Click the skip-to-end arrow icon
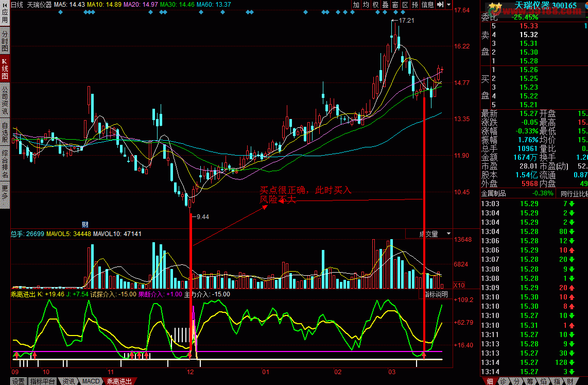Viewport: 588px width, 385px height. pyautogui.click(x=440, y=5)
